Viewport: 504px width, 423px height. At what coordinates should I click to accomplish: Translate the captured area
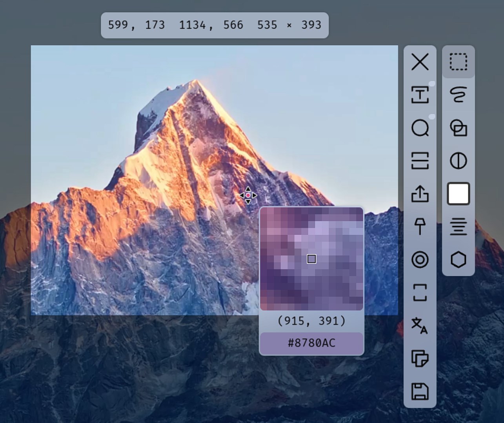(x=420, y=326)
